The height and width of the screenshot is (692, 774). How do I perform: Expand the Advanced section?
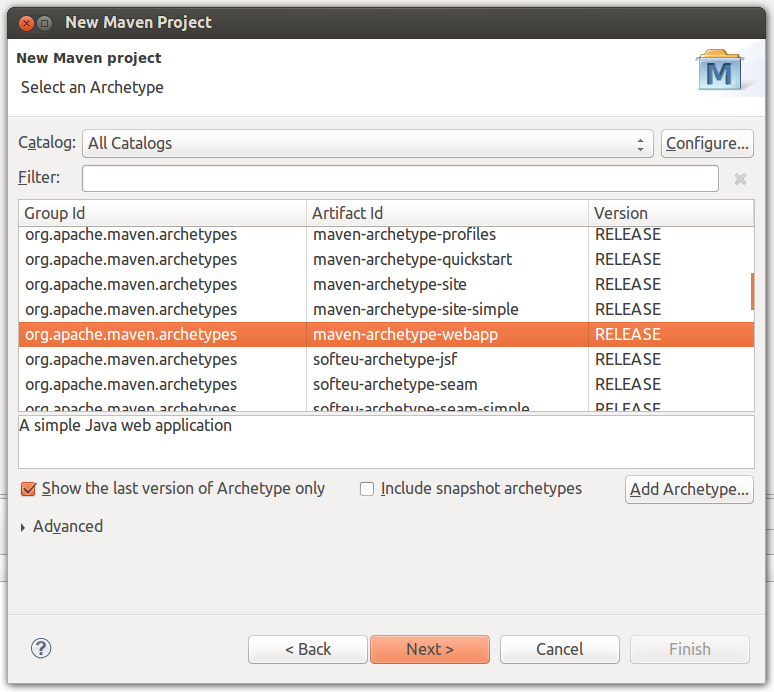pos(24,527)
